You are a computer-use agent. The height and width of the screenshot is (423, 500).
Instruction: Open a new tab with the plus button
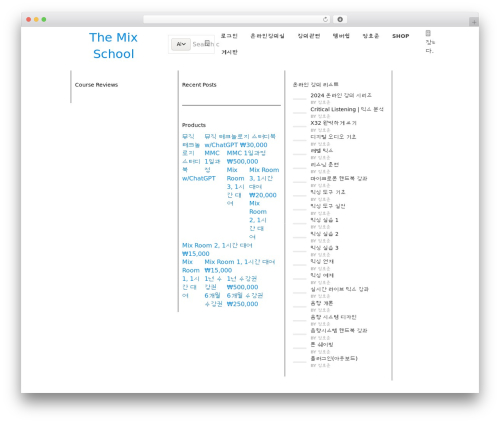click(474, 22)
